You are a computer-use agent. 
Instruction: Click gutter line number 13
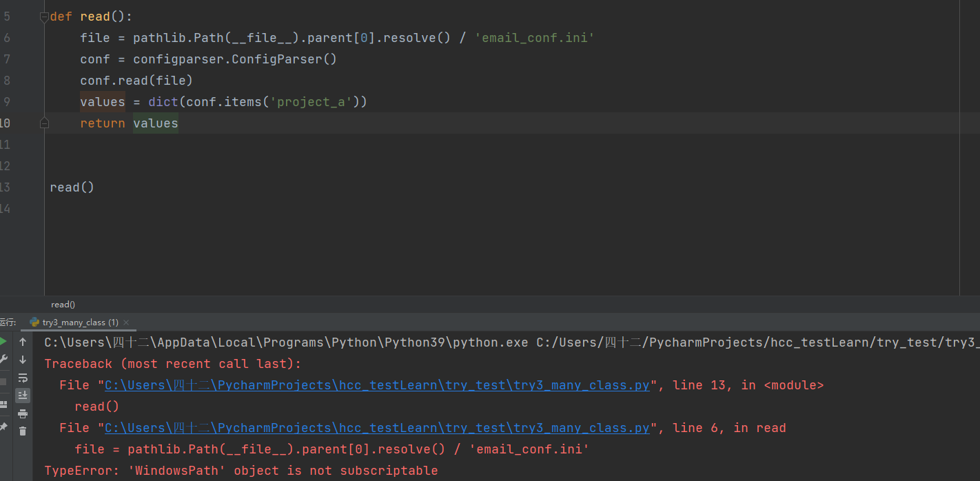click(x=5, y=187)
